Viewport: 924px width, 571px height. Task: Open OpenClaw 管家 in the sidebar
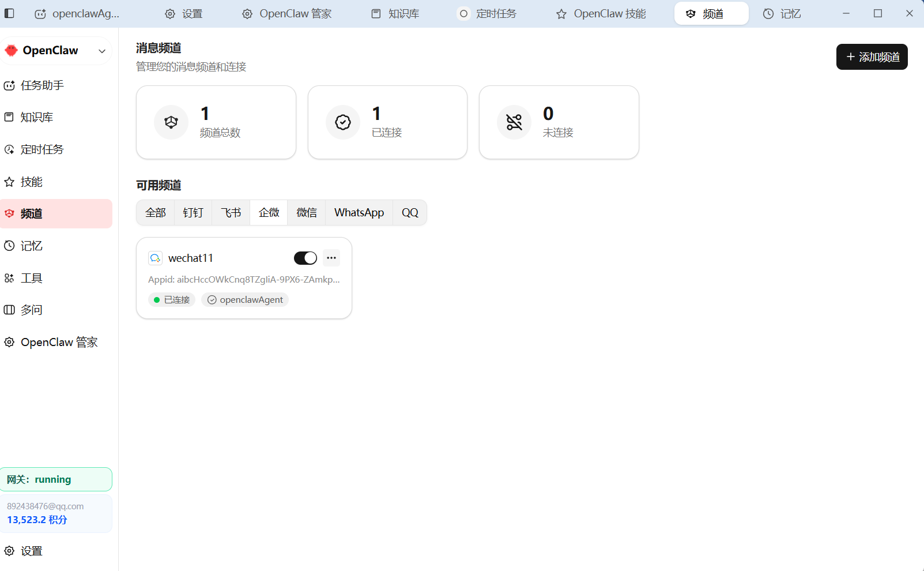(x=56, y=342)
